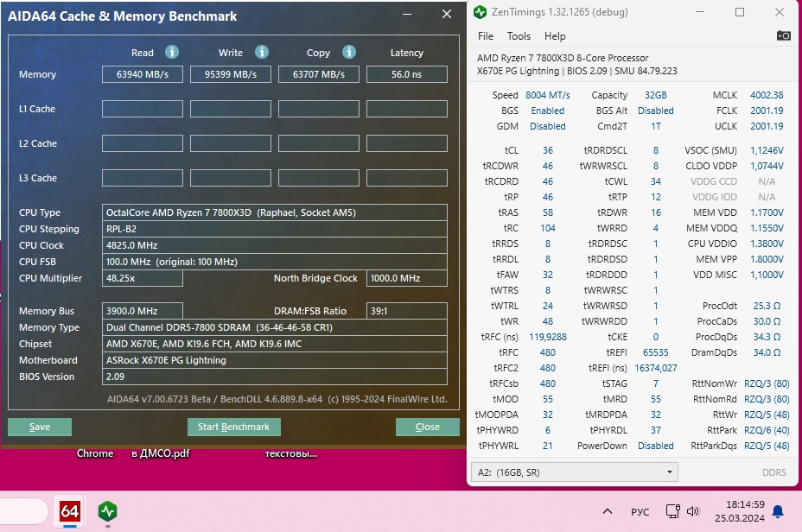Show hidden tray icons chevron
Image resolution: width=802 pixels, height=532 pixels.
pyautogui.click(x=608, y=511)
